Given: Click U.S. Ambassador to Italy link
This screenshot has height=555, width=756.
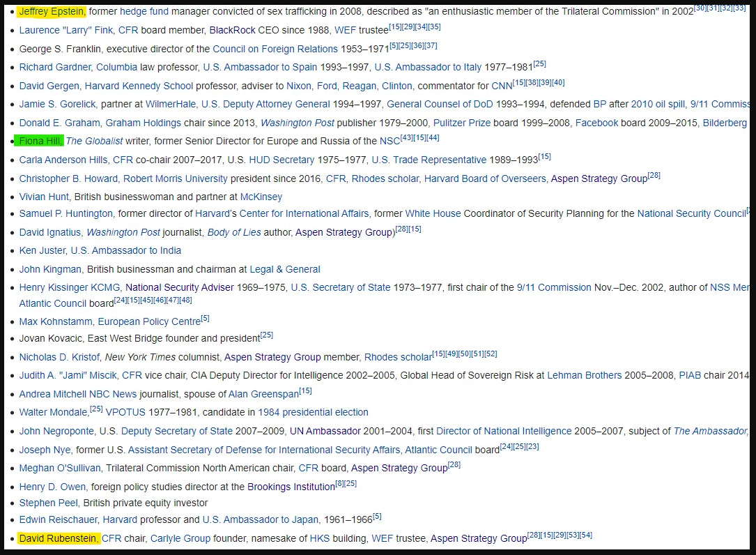Looking at the screenshot, I should pyautogui.click(x=428, y=67).
